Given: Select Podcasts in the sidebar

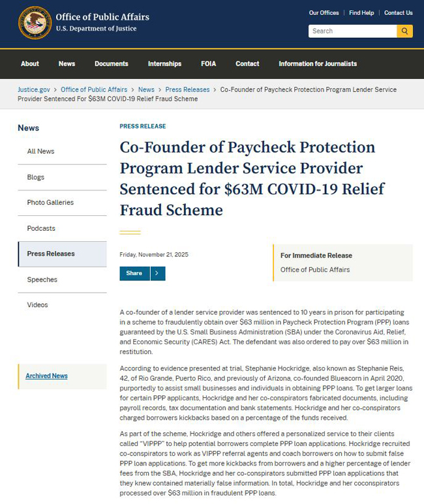Looking at the screenshot, I should coord(41,228).
